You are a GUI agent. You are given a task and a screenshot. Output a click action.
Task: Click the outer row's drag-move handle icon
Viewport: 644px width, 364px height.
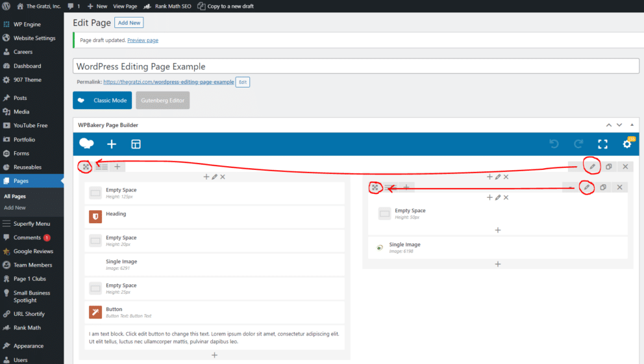pyautogui.click(x=86, y=167)
